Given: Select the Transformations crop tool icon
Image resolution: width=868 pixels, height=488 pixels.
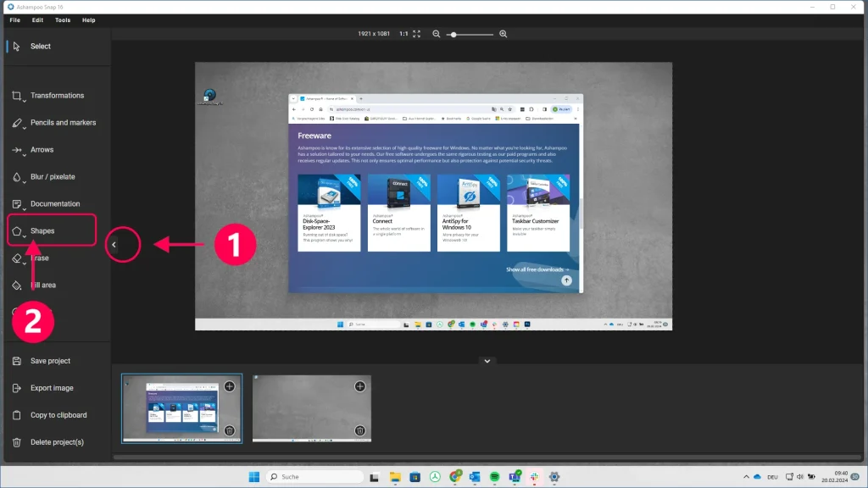Looking at the screenshot, I should 17,96.
